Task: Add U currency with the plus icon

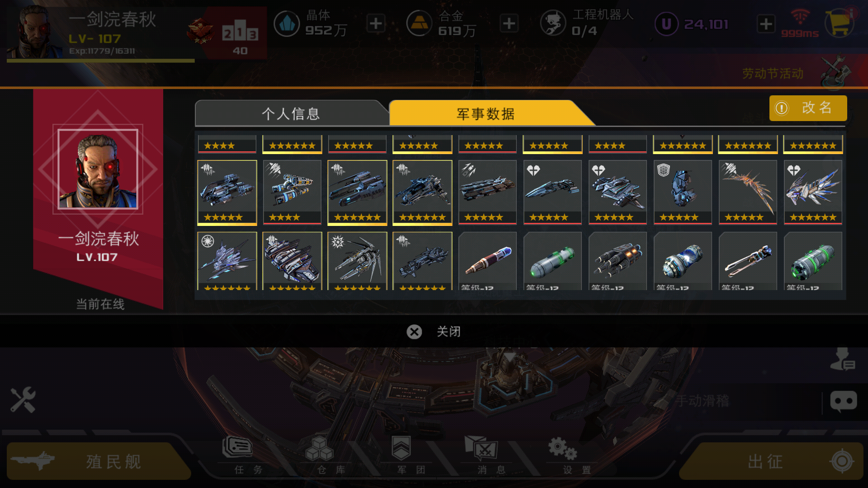Action: coord(766,23)
